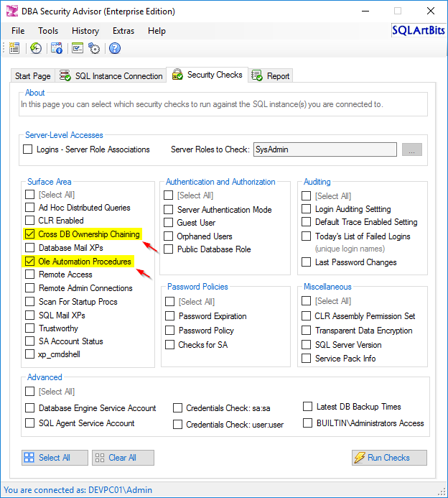Viewport: 448px width, 498px height.
Task: Open the Extras menu
Action: click(123, 31)
